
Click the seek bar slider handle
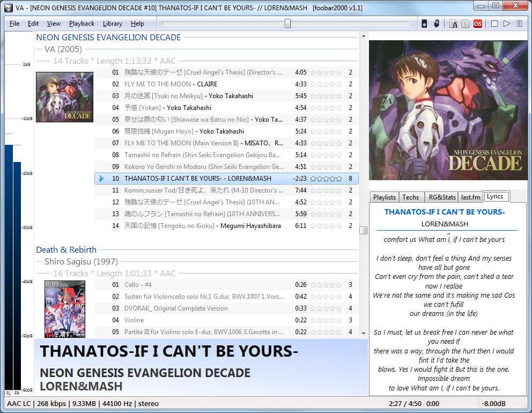point(287,24)
